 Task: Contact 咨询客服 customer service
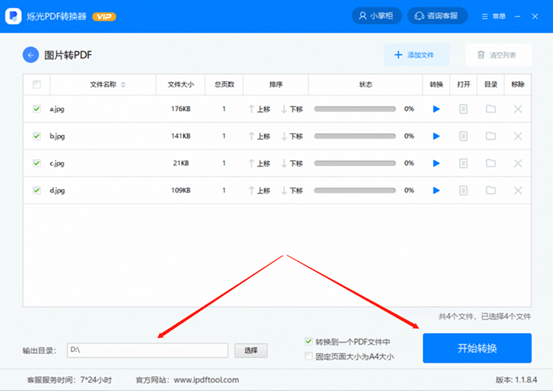[x=437, y=16]
